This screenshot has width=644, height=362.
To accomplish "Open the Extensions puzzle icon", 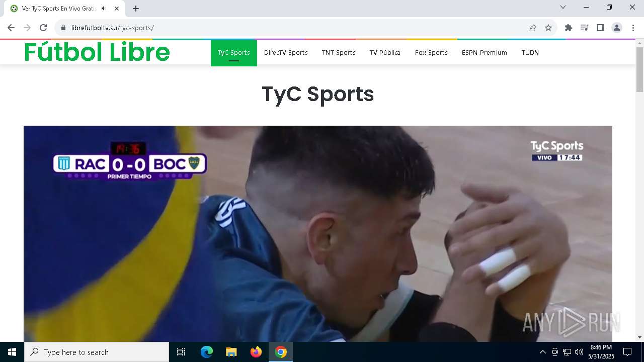I will coord(569,28).
